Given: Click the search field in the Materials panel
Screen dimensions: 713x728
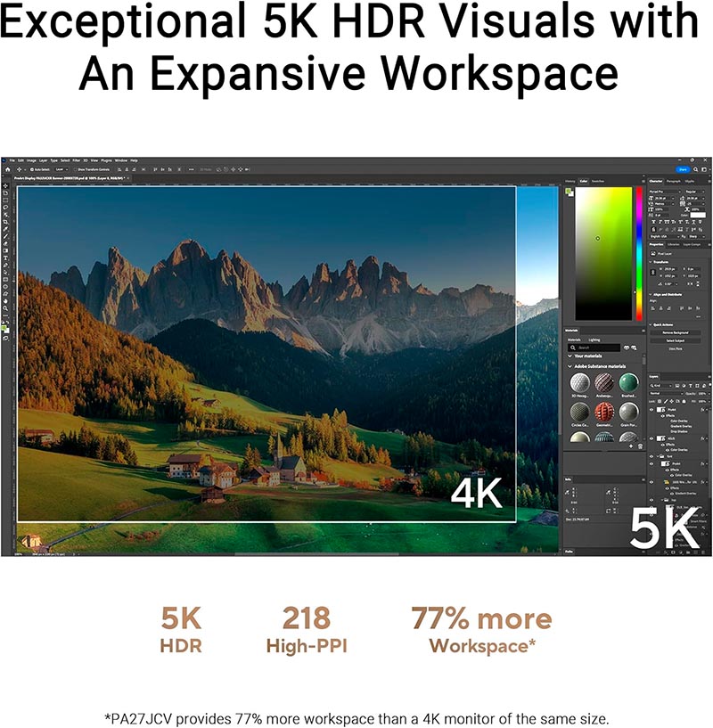Looking at the screenshot, I should click(593, 346).
